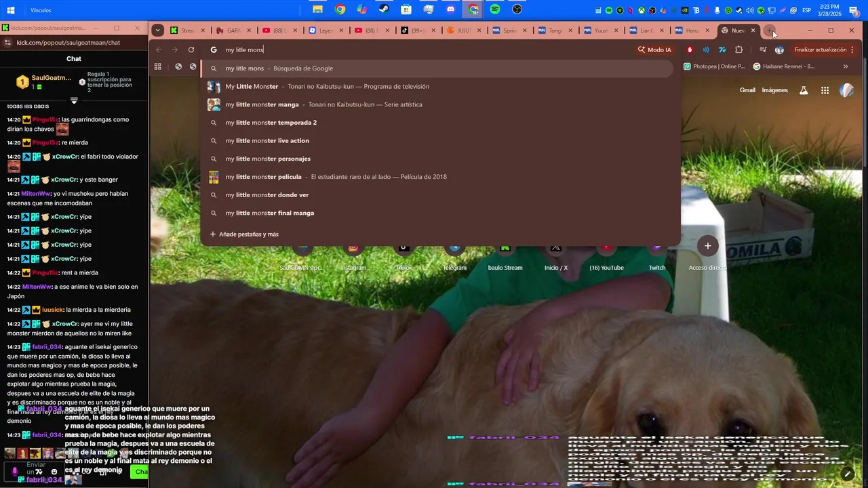Switch to the Liar G tab
The width and height of the screenshot is (868, 488).
(647, 30)
